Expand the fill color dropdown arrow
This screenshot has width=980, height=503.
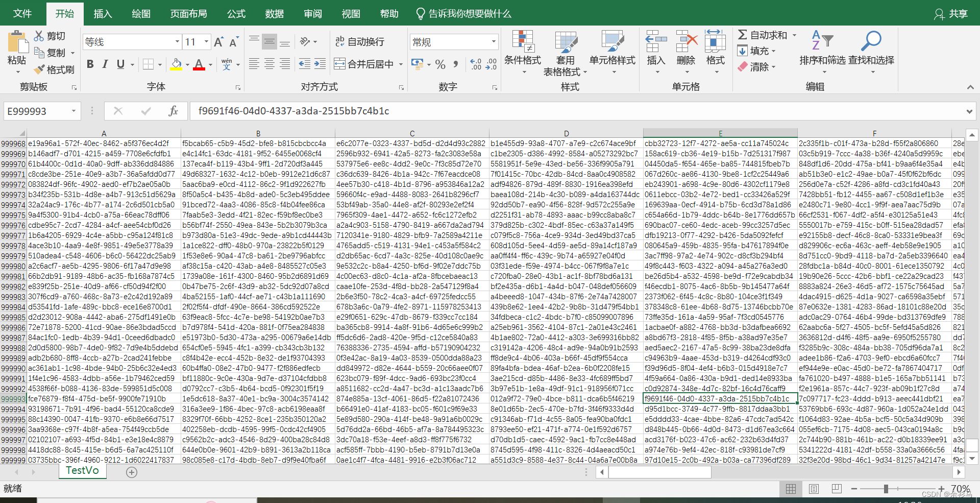187,65
